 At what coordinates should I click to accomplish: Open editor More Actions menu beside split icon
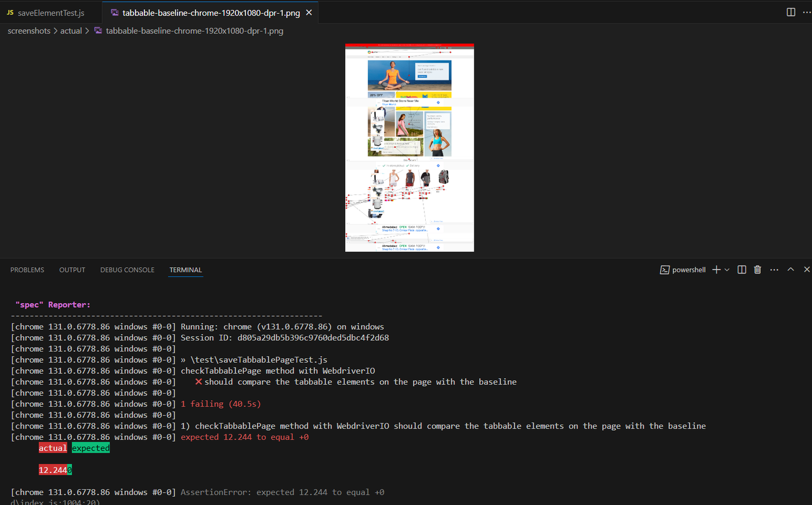coord(806,12)
